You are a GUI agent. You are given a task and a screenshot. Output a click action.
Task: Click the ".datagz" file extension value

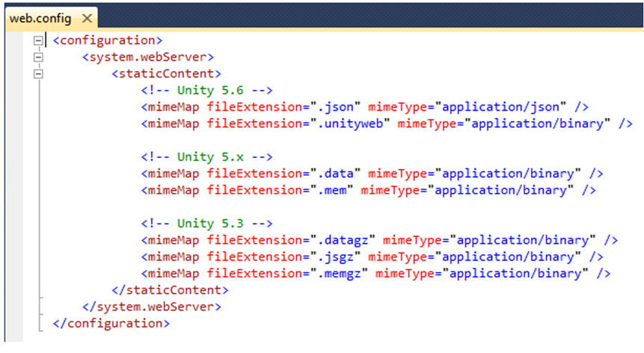[343, 240]
